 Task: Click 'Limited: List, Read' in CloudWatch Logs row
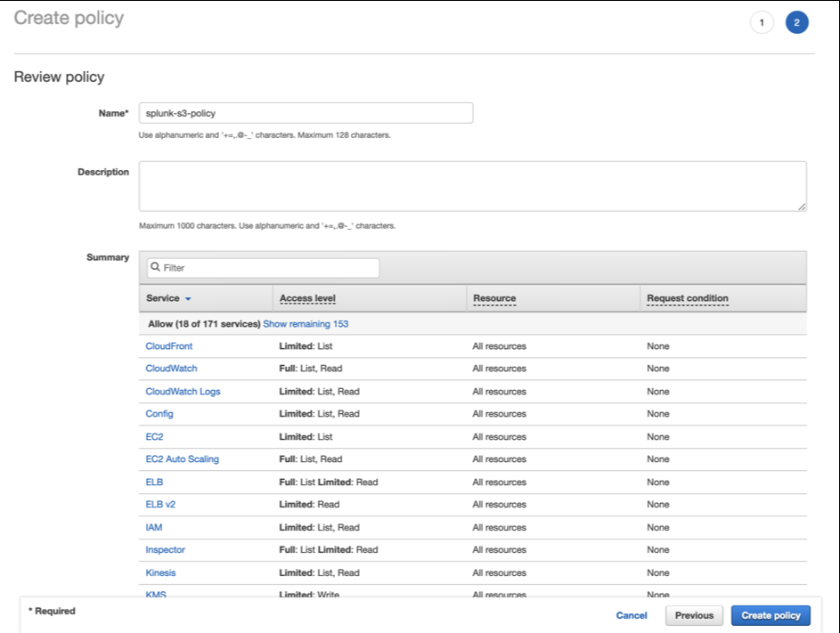[319, 392]
